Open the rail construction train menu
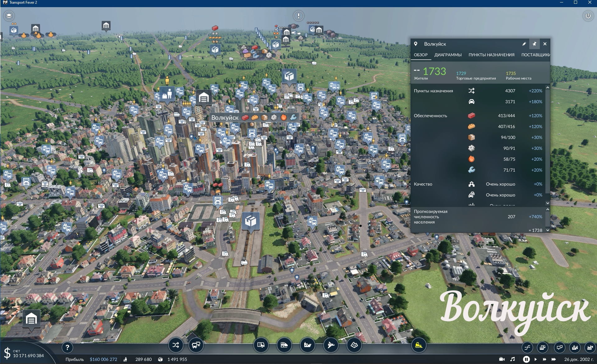The height and width of the screenshot is (364, 597). (x=284, y=345)
